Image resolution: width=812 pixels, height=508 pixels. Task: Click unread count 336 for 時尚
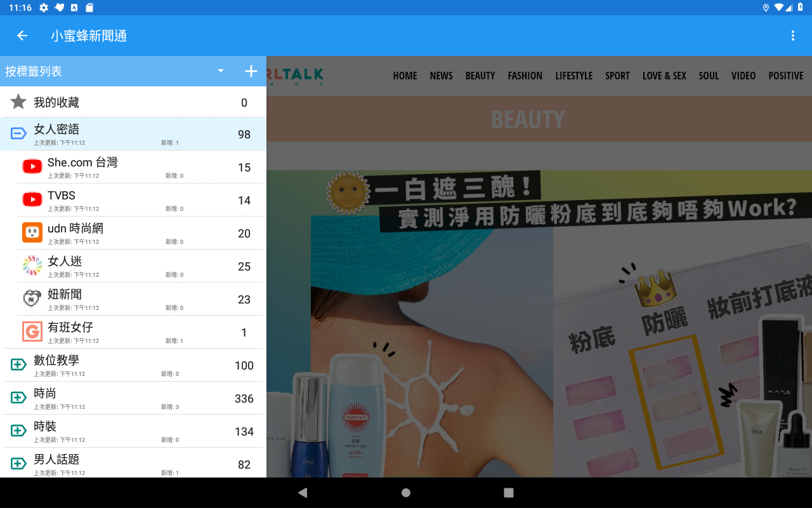244,399
